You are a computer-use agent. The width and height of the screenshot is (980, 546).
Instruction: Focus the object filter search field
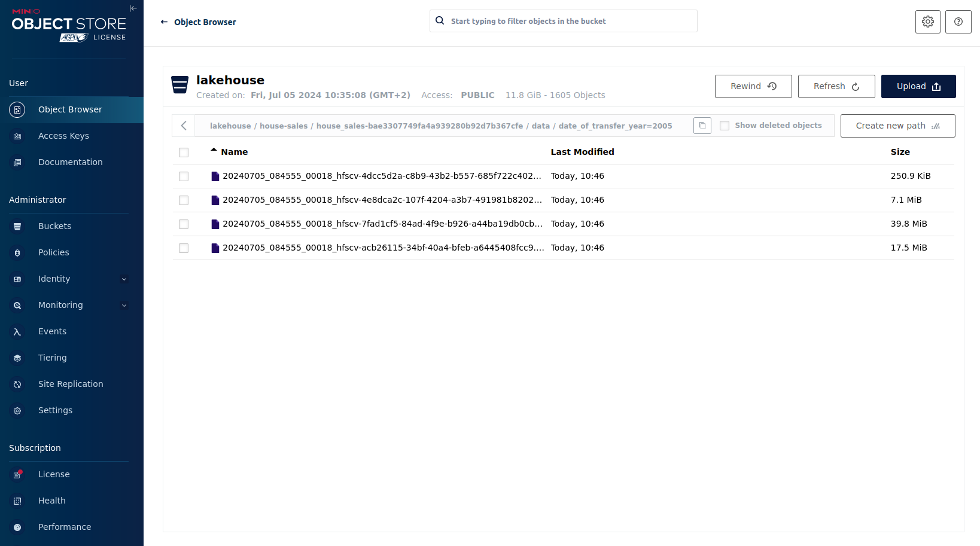coord(571,21)
